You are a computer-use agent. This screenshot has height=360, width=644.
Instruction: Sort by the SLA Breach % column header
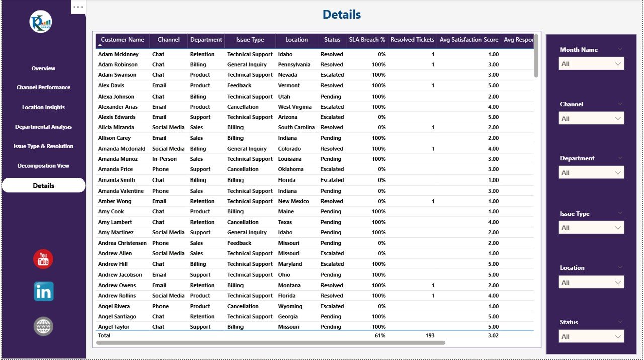pyautogui.click(x=367, y=40)
